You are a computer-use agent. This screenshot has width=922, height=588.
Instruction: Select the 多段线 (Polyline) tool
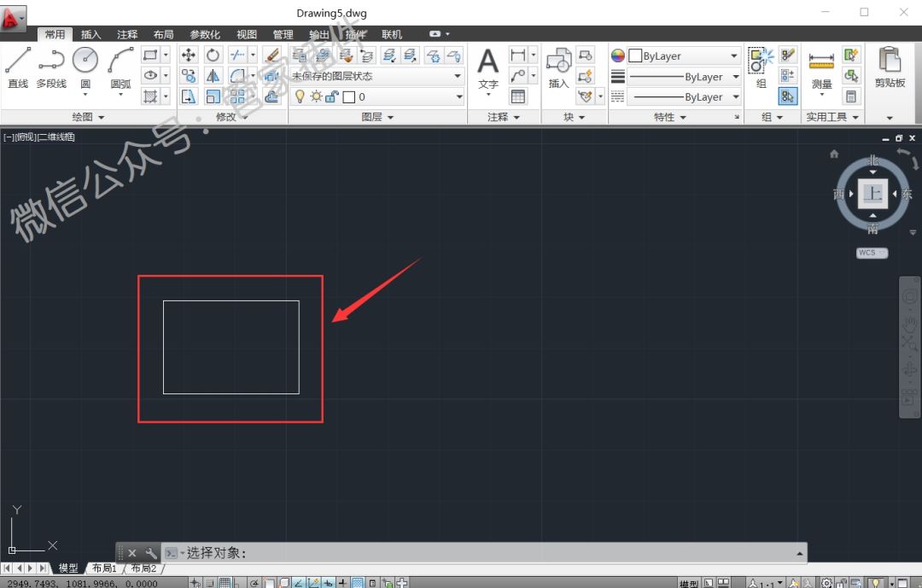pyautogui.click(x=51, y=67)
